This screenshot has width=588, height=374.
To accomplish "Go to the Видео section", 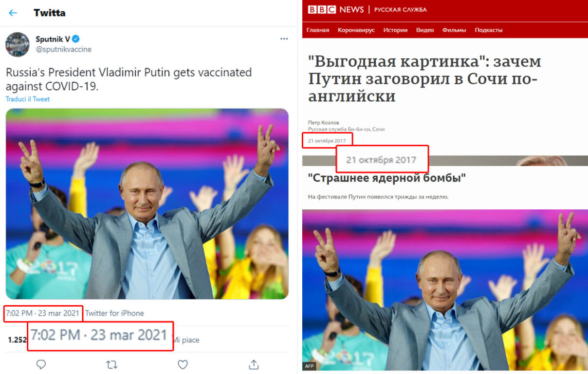I will pos(425,30).
